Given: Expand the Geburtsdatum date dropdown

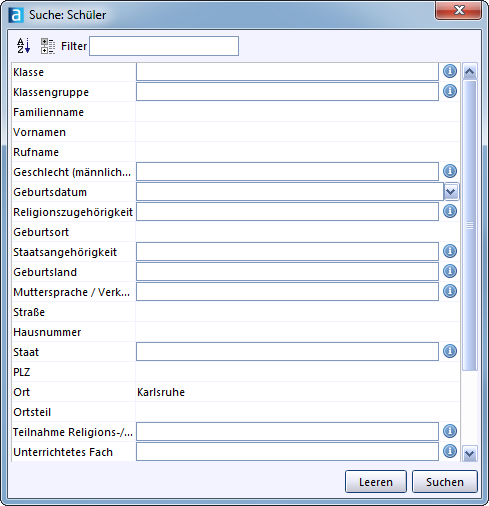Looking at the screenshot, I should point(451,192).
